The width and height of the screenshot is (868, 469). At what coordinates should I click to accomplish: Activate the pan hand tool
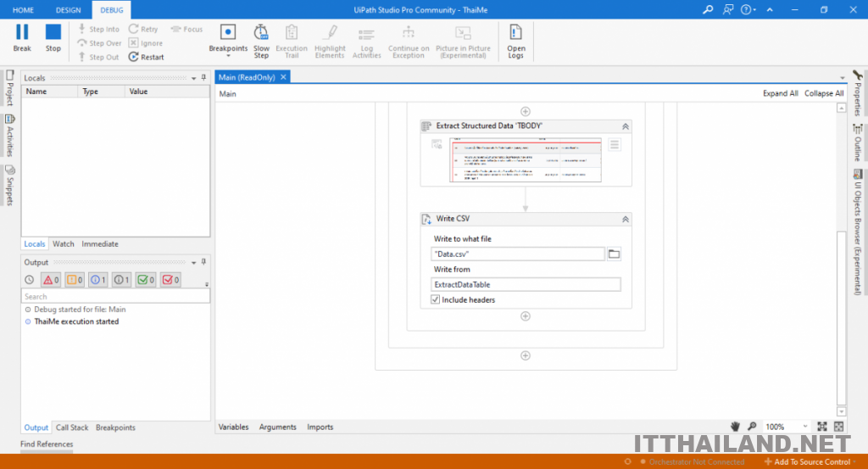tap(735, 427)
